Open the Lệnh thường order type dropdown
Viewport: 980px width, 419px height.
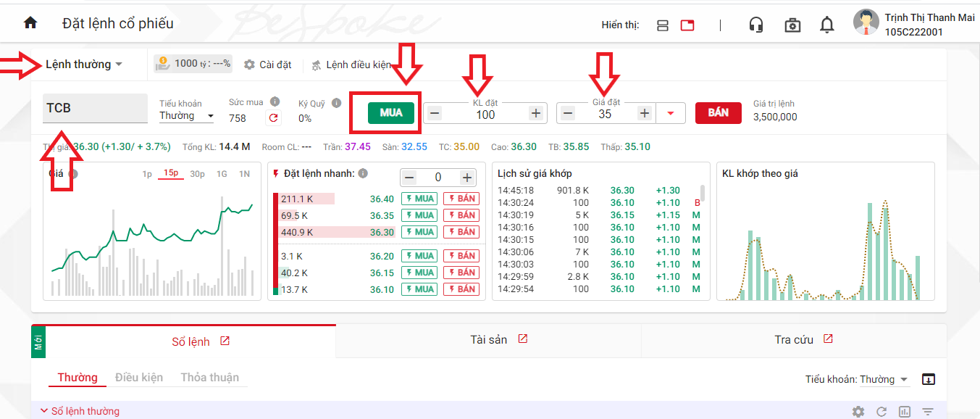click(x=83, y=64)
